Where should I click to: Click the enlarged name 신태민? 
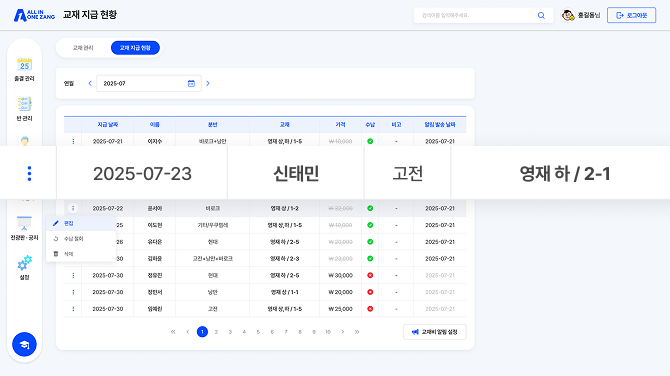tap(296, 173)
